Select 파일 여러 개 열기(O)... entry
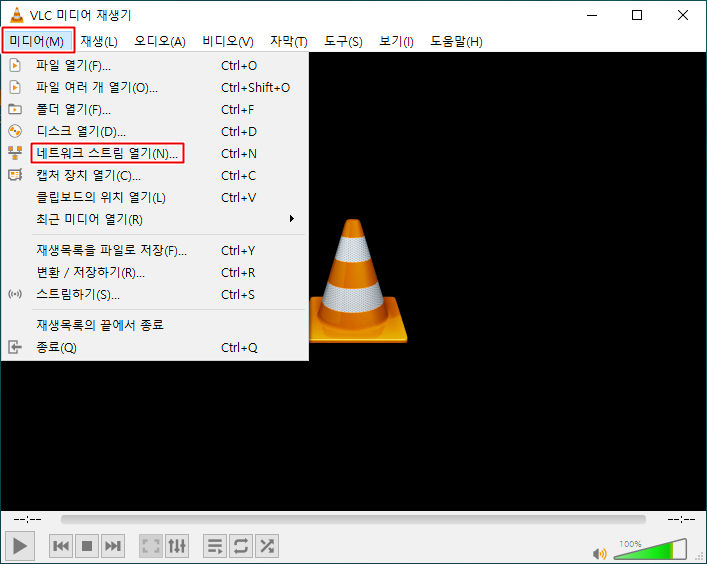707x564 pixels. 155,87
